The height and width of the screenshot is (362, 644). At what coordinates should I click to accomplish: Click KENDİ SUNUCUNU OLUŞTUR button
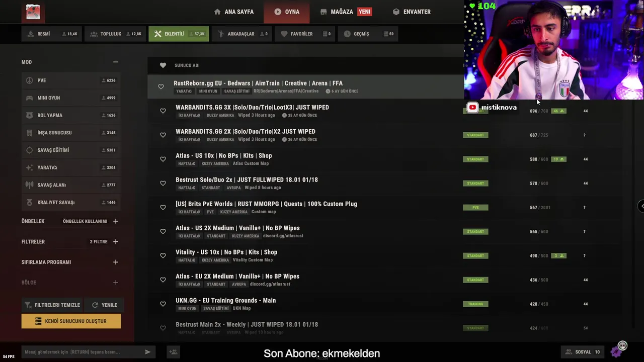pyautogui.click(x=71, y=321)
